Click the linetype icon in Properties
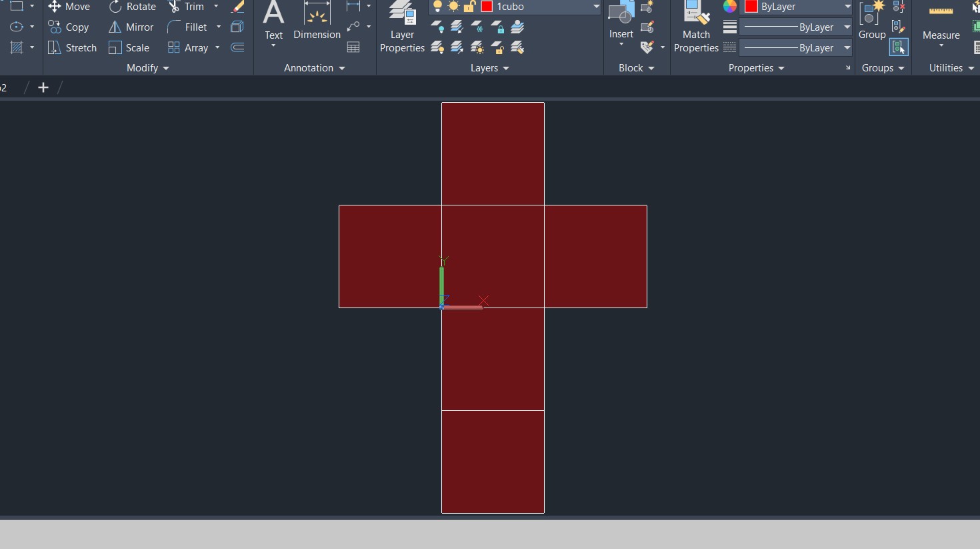The width and height of the screenshot is (980, 549). (730, 48)
